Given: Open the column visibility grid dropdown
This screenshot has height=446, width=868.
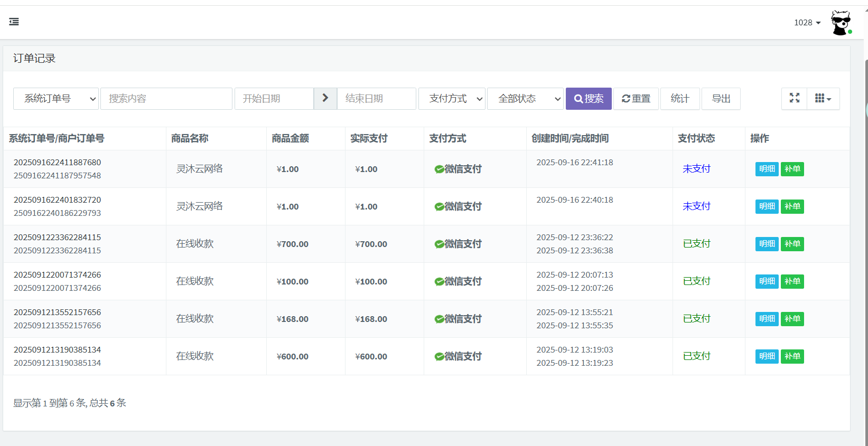Looking at the screenshot, I should 823,99.
